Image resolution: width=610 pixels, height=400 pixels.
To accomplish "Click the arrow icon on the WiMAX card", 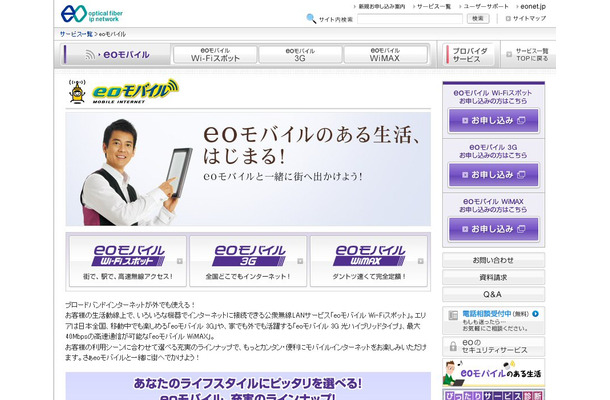I will pyautogui.click(x=421, y=261).
